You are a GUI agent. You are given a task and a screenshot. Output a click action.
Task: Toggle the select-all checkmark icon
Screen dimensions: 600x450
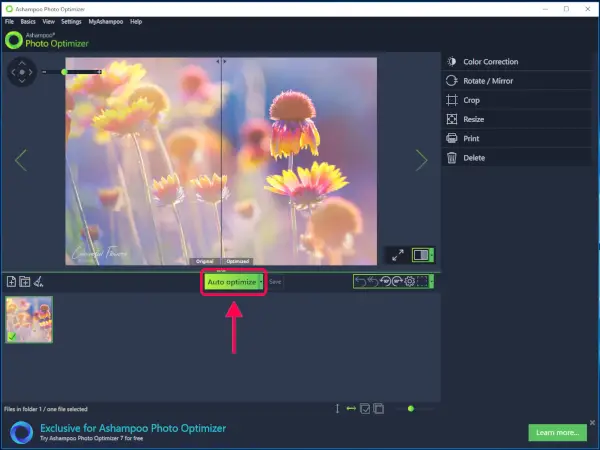(x=366, y=408)
